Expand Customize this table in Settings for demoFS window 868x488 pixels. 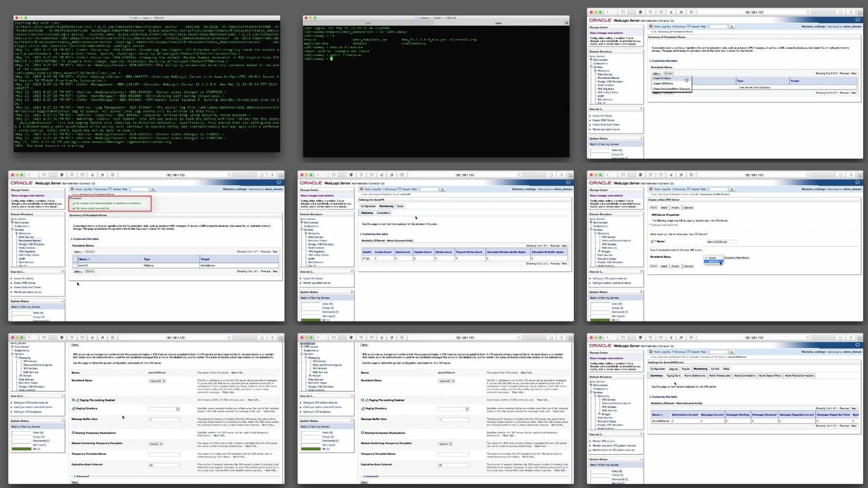pos(374,234)
